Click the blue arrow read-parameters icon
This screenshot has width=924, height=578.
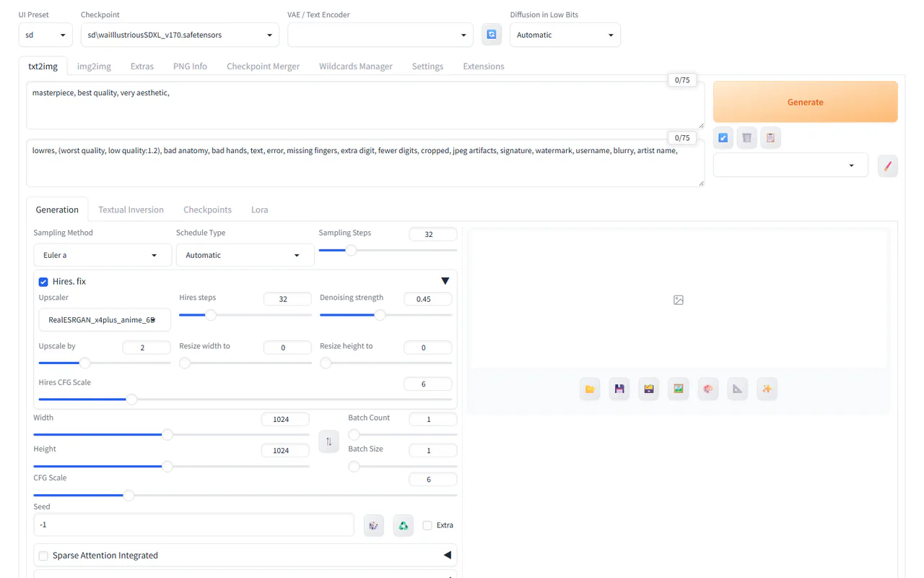point(723,137)
